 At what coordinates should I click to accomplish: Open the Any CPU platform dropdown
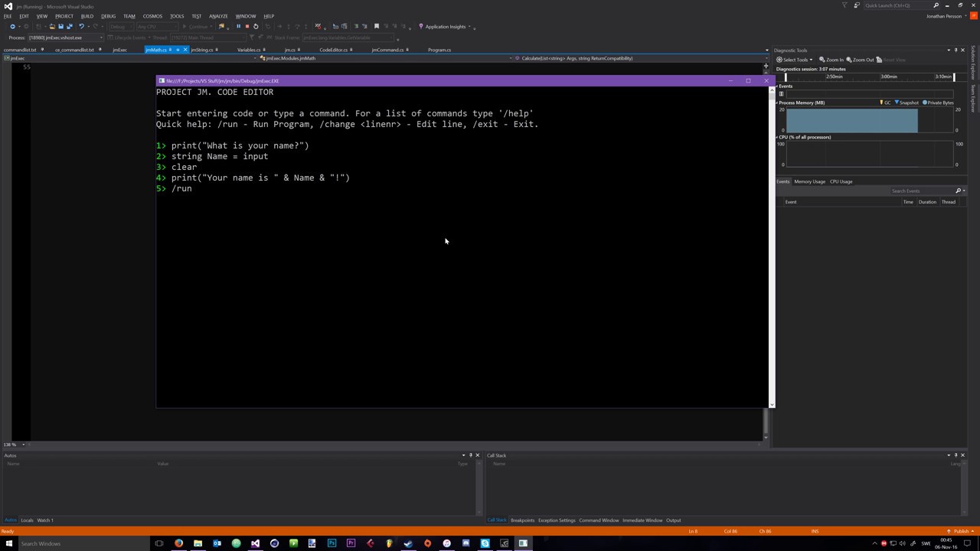(x=156, y=26)
